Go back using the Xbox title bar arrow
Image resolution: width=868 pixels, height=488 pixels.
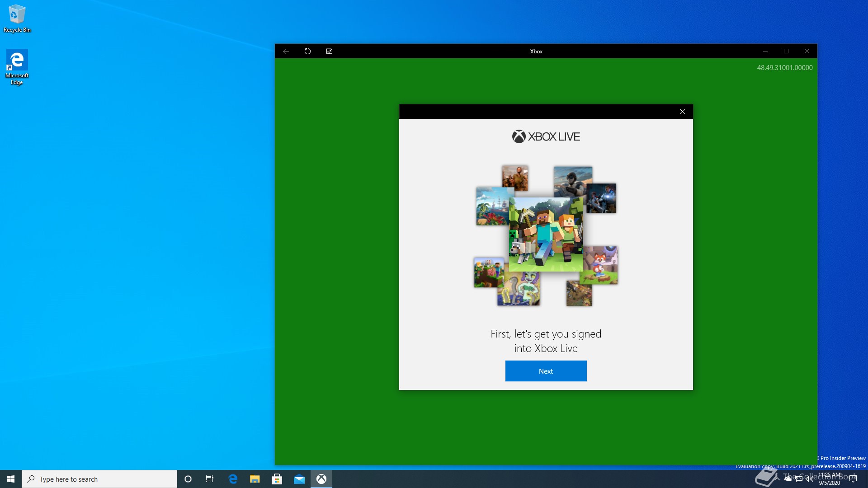286,51
